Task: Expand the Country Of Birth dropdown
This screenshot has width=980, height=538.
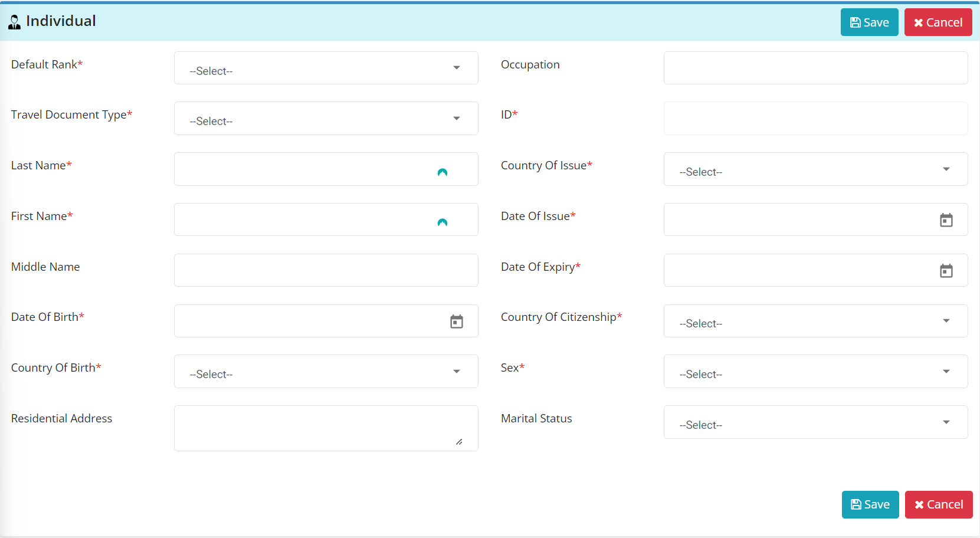Action: pos(326,372)
